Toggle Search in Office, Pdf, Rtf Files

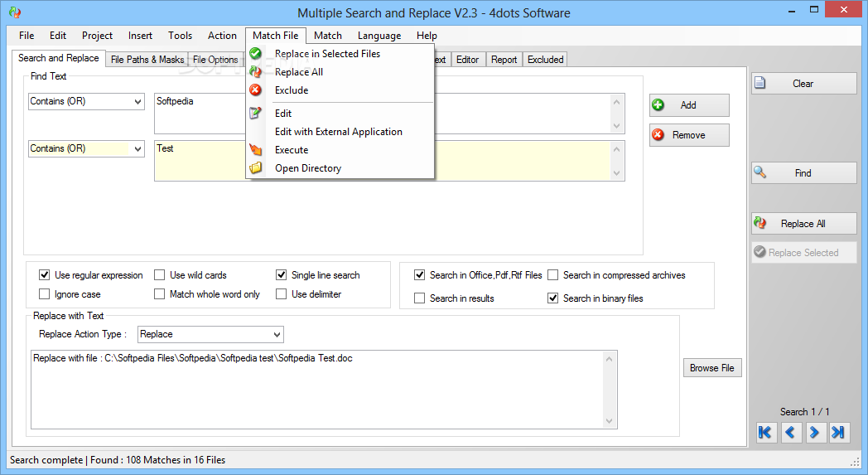pyautogui.click(x=420, y=275)
